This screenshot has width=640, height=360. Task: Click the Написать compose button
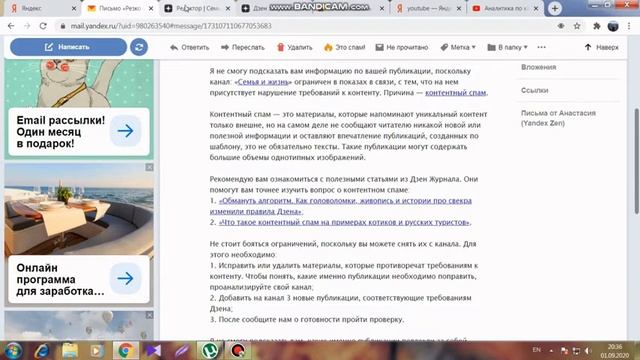tap(68, 47)
